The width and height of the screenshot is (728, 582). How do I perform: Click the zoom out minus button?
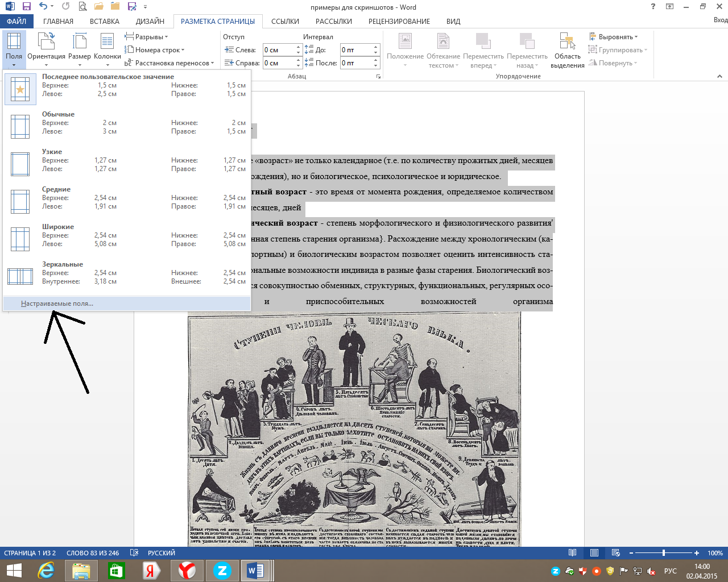coord(631,553)
